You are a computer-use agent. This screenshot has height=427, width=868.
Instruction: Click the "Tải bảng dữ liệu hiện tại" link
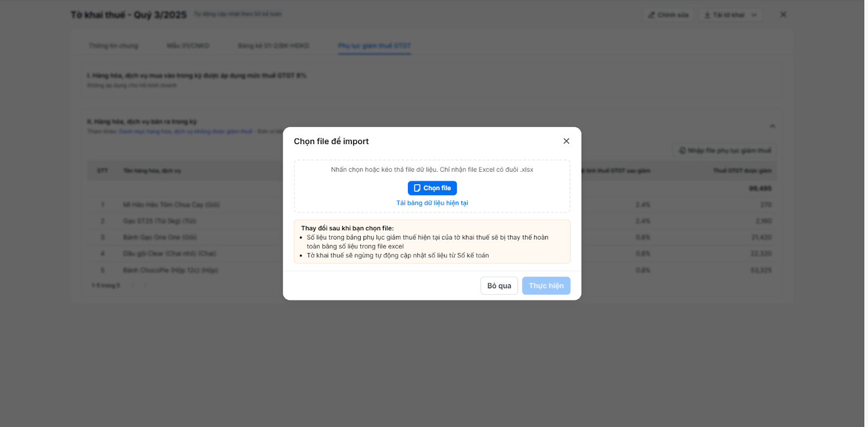[432, 203]
